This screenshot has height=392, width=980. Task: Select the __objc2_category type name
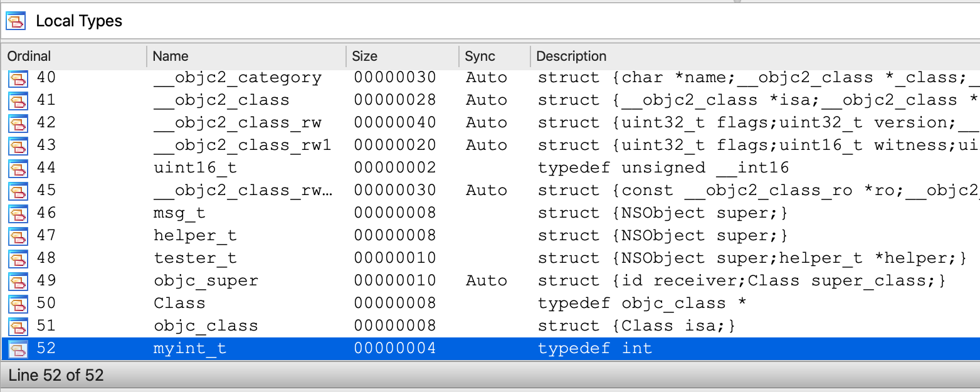pyautogui.click(x=238, y=78)
